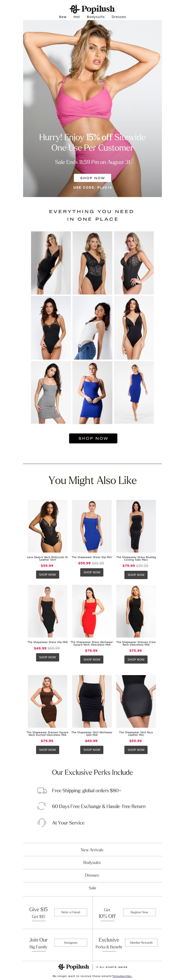Click the Register Now button
Screen dimensions: 185x980
click(139, 912)
